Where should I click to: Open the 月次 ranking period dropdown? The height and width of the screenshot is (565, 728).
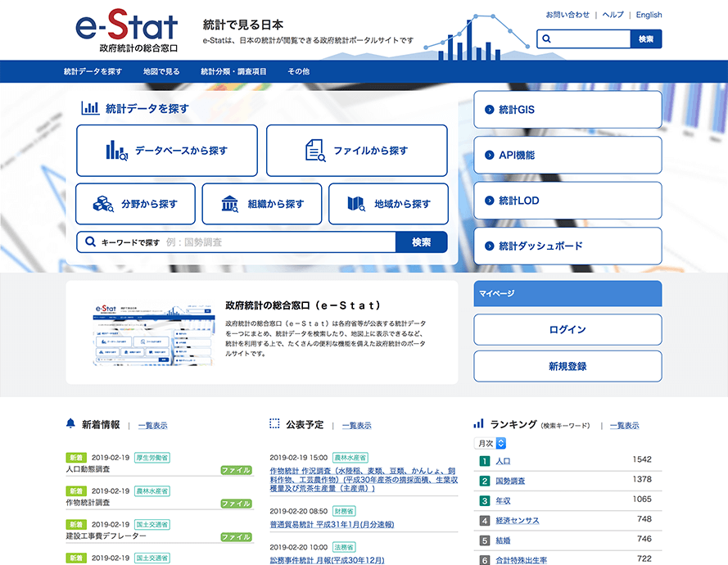(x=490, y=443)
